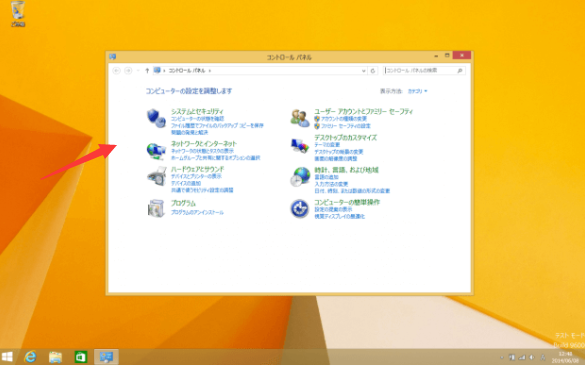585x366 pixels.
Task: Click 言語の追加 link
Action: point(326,177)
